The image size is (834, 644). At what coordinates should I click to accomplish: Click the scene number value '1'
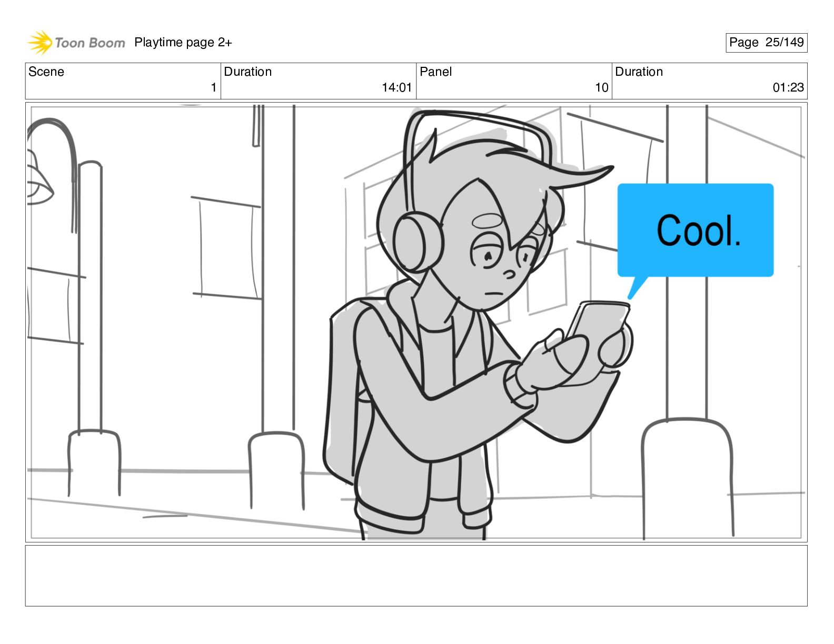point(213,88)
